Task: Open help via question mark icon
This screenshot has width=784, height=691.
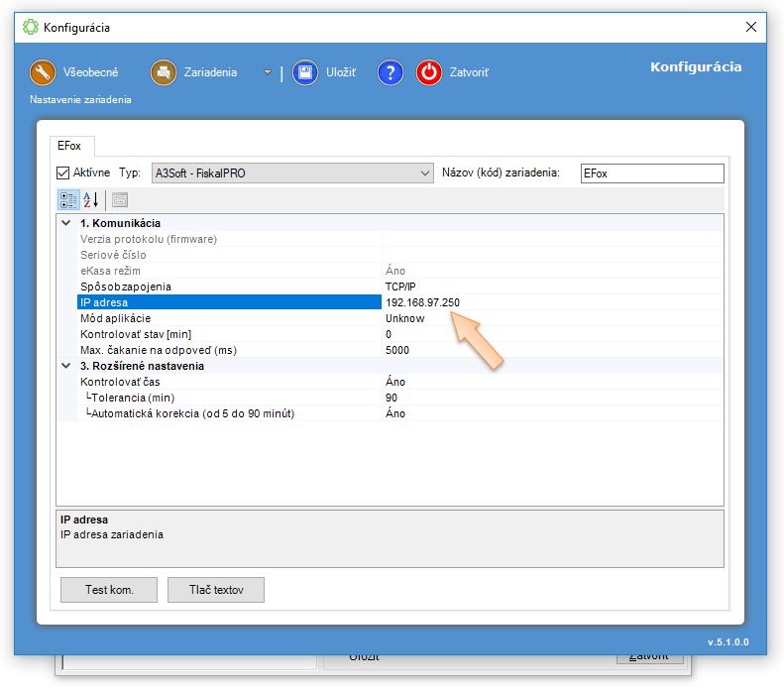Action: click(391, 72)
